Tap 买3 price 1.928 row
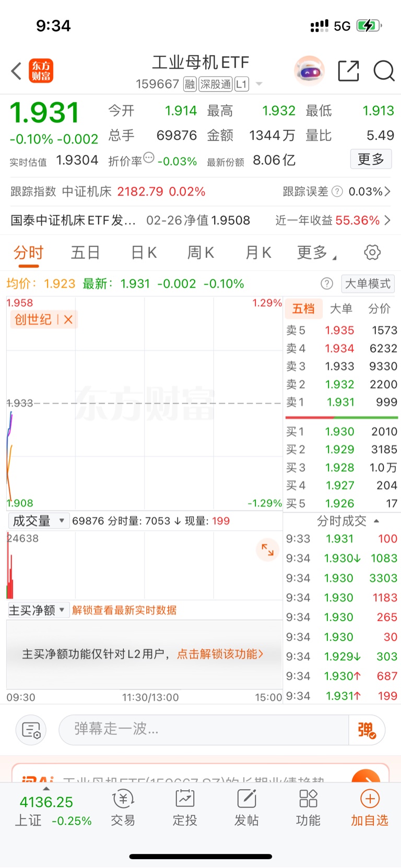Viewport: 401px width, 868px height. 341,468
